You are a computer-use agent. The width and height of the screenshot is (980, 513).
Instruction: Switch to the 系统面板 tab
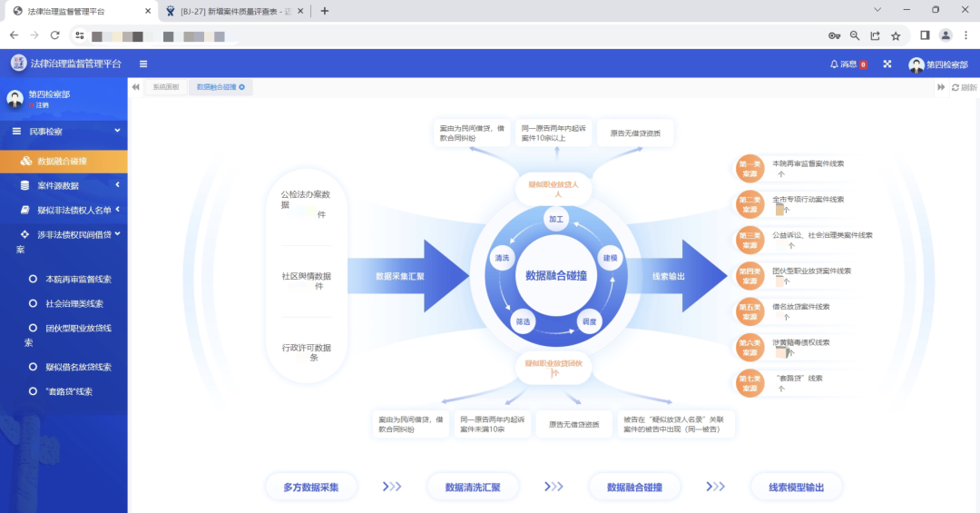click(166, 87)
